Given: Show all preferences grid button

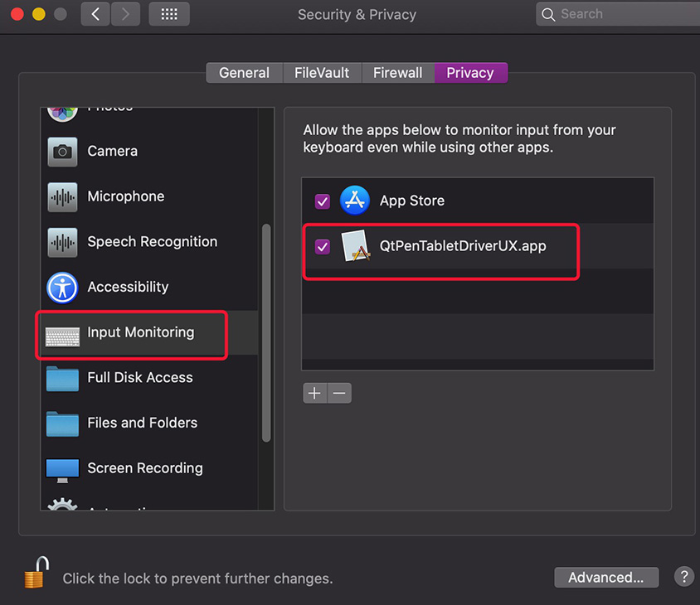Looking at the screenshot, I should pyautogui.click(x=169, y=14).
